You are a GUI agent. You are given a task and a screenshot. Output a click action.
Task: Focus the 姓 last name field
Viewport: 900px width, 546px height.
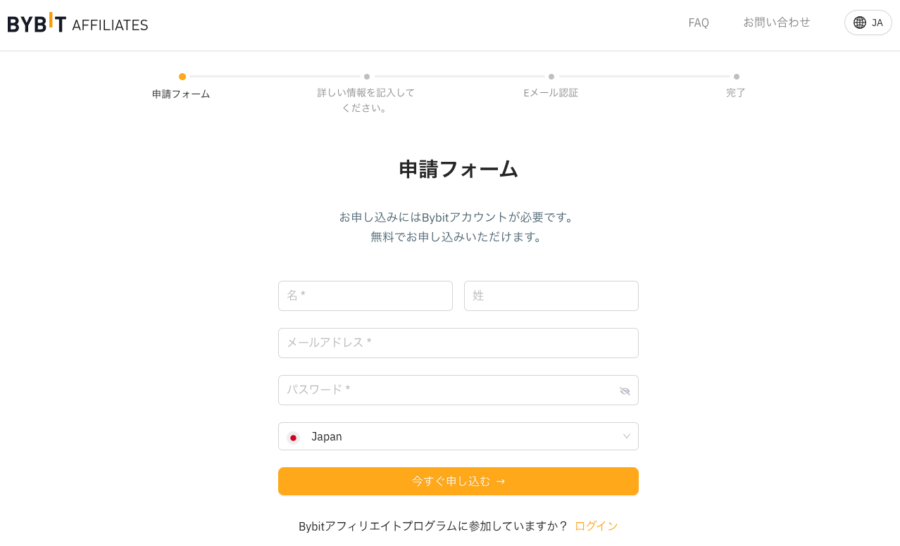[551, 296]
